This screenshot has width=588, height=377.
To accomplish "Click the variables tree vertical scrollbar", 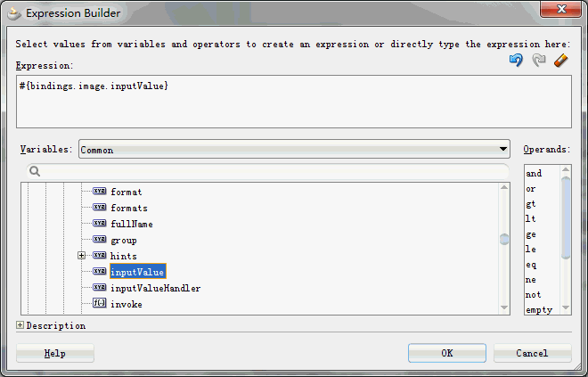I will tap(504, 239).
